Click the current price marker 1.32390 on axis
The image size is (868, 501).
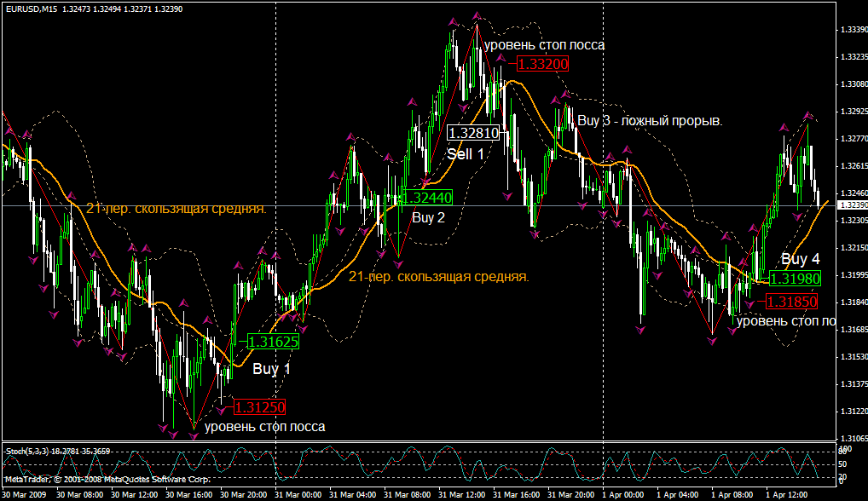853,205
